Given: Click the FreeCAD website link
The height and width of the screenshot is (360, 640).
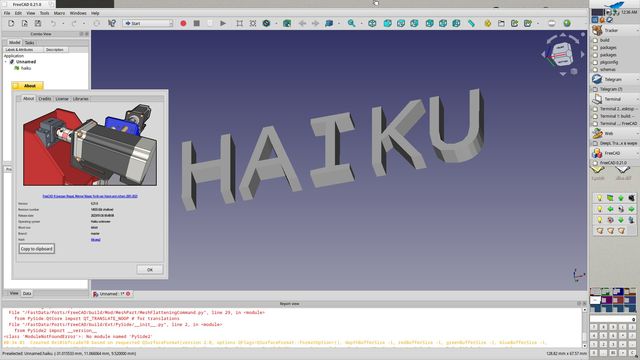Looking at the screenshot, I should point(90,196).
